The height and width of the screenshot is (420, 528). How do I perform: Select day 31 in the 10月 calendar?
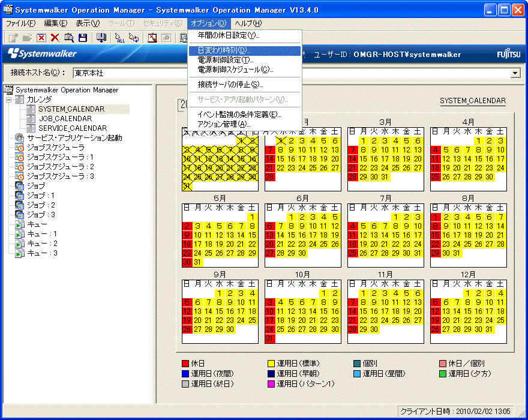[270, 338]
